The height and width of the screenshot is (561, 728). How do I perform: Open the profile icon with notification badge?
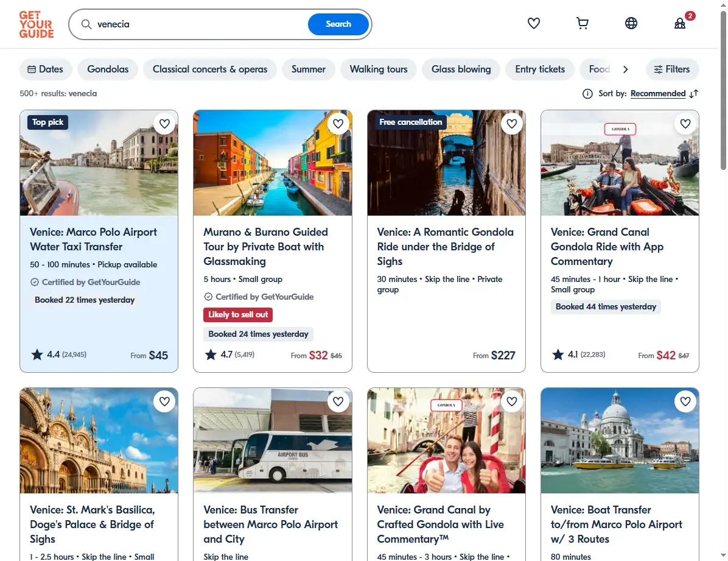tap(680, 23)
